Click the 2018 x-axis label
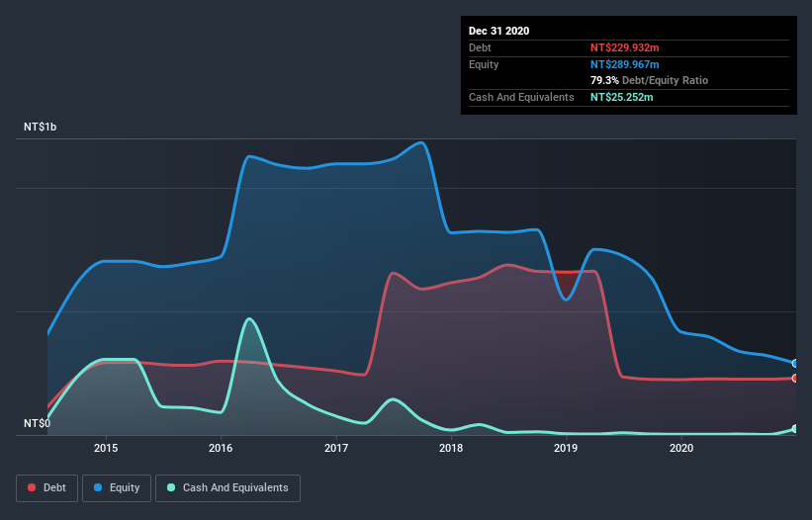The image size is (812, 520). (451, 448)
